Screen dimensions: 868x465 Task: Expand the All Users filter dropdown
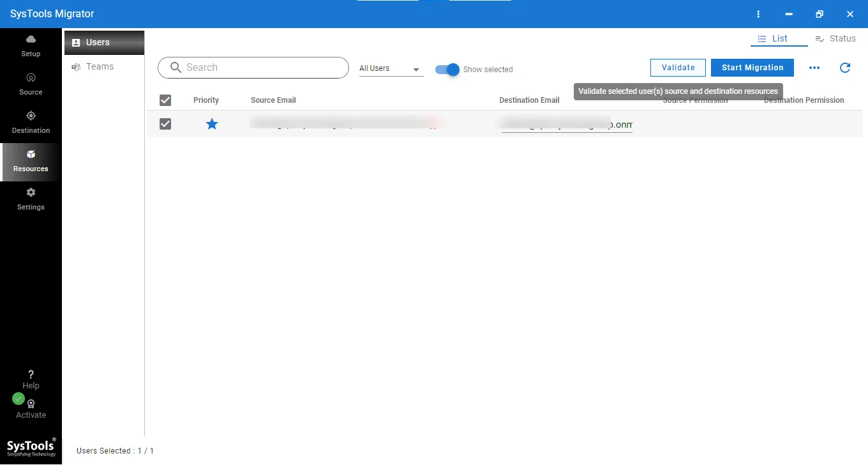pyautogui.click(x=391, y=68)
